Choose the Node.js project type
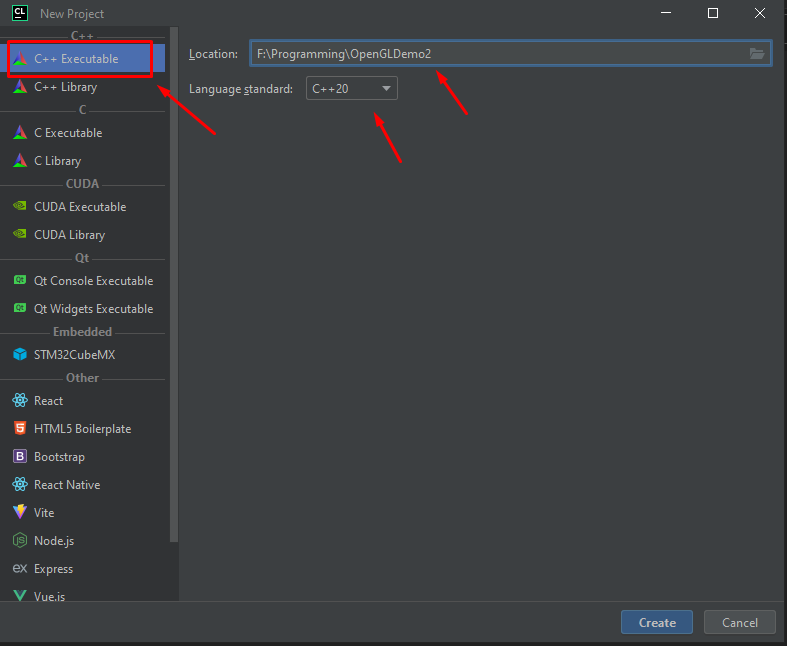Image resolution: width=787 pixels, height=646 pixels. [82, 541]
